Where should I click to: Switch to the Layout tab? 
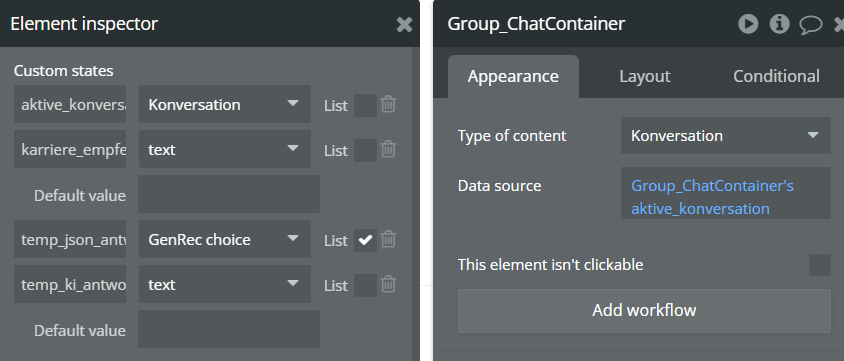pos(644,76)
